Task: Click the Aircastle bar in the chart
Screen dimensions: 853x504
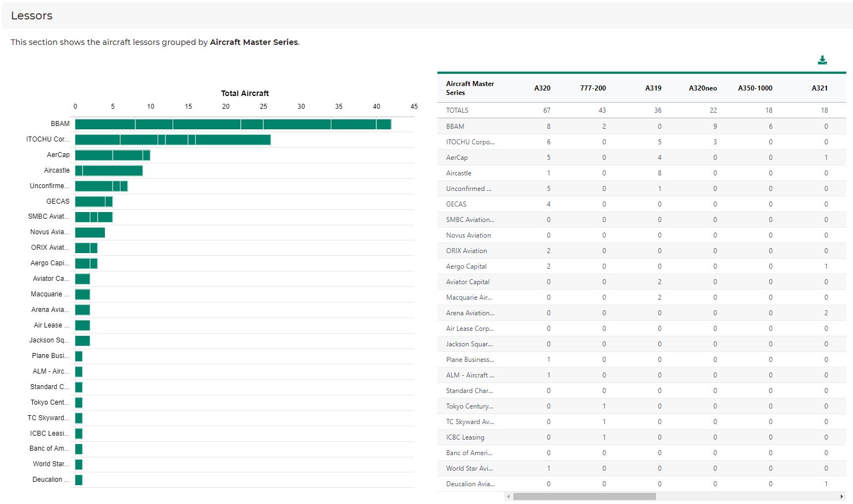Action: (109, 170)
